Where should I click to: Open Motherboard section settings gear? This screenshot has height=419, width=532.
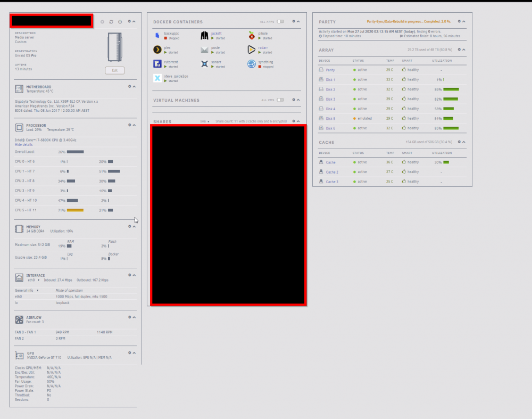click(130, 87)
